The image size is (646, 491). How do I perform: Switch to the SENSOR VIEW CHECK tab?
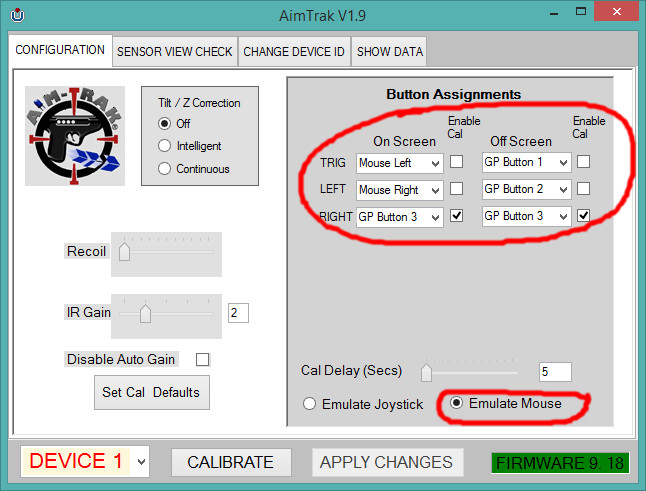(x=174, y=52)
